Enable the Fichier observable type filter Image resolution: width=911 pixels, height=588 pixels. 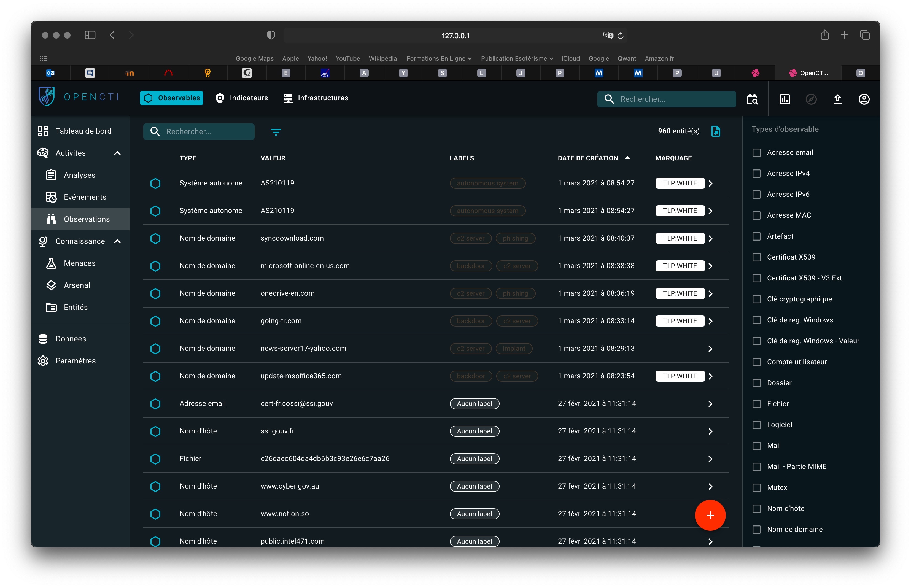pos(757,404)
